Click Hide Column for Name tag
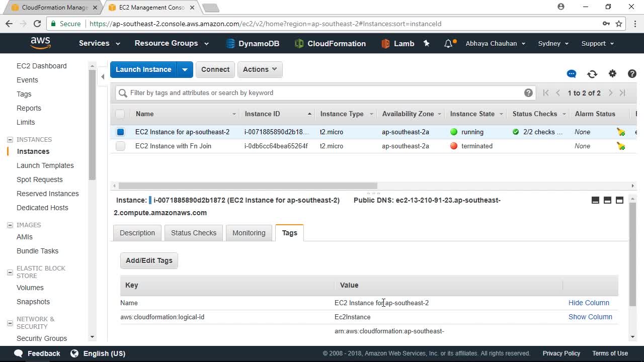Screen dimensions: 644x362 pyautogui.click(x=589, y=303)
